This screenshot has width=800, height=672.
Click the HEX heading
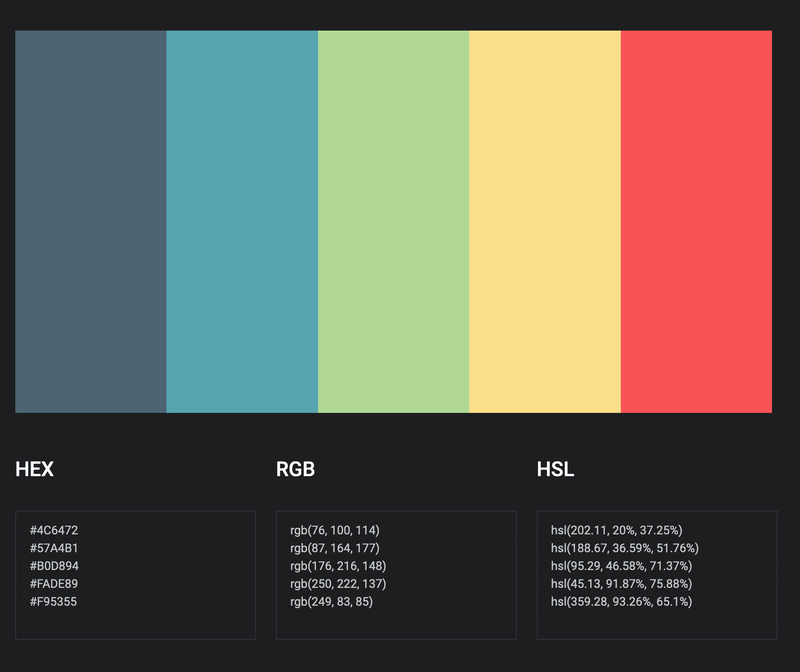click(x=34, y=469)
